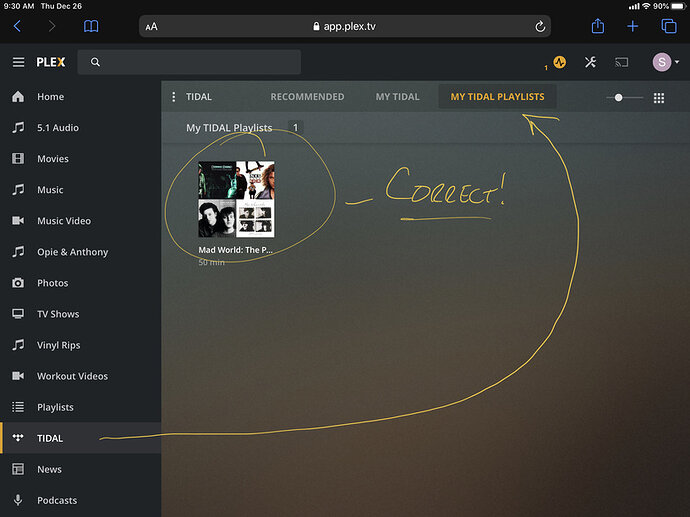Viewport: 690px width, 517px height.
Task: Click the TV Shows monitor icon
Action: click(x=18, y=314)
